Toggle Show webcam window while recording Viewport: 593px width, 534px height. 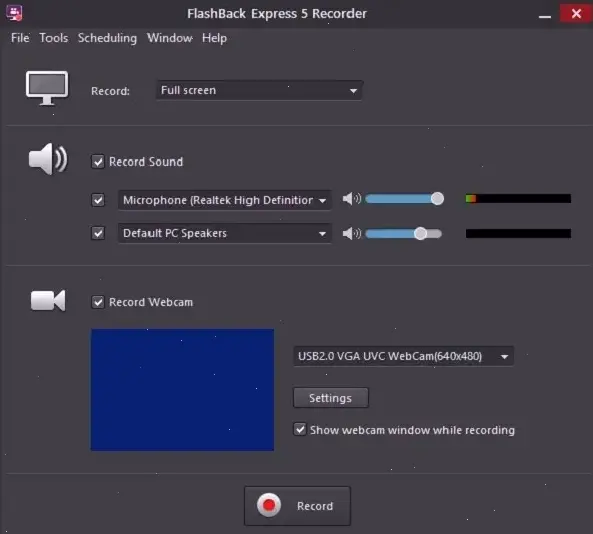tap(300, 429)
